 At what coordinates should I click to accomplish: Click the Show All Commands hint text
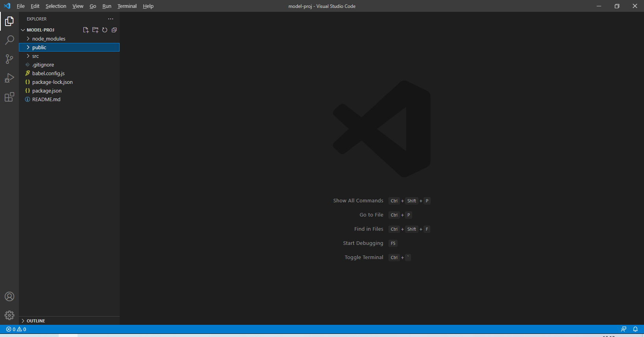358,201
